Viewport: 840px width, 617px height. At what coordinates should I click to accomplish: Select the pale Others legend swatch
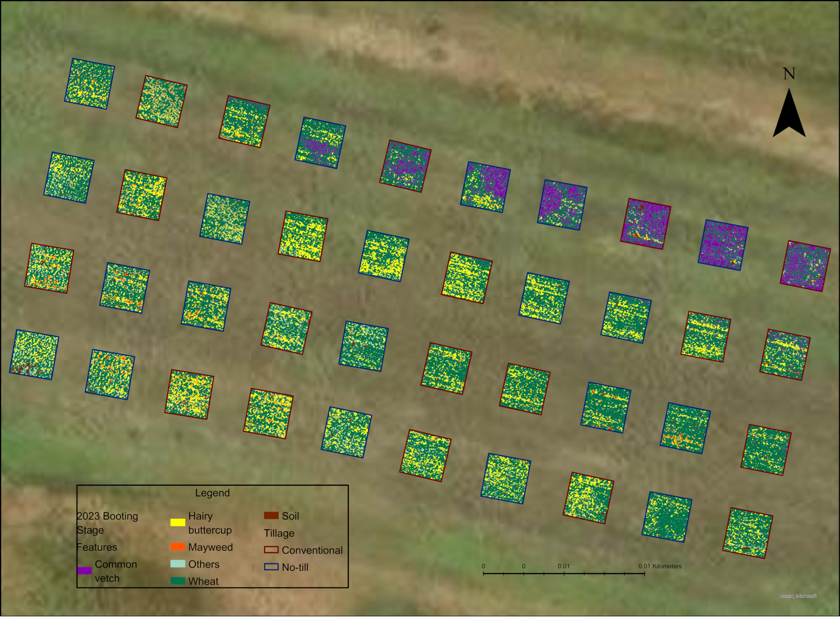pos(178,564)
